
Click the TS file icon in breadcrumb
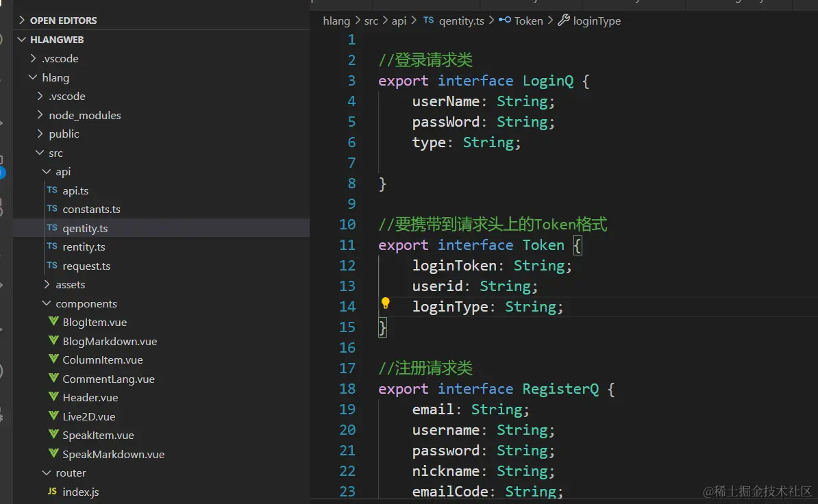coord(428,20)
